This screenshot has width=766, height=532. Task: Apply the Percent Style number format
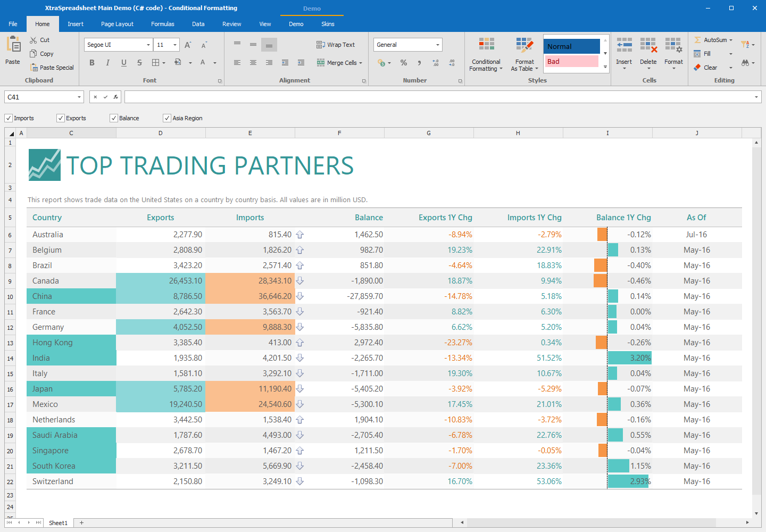pos(403,62)
